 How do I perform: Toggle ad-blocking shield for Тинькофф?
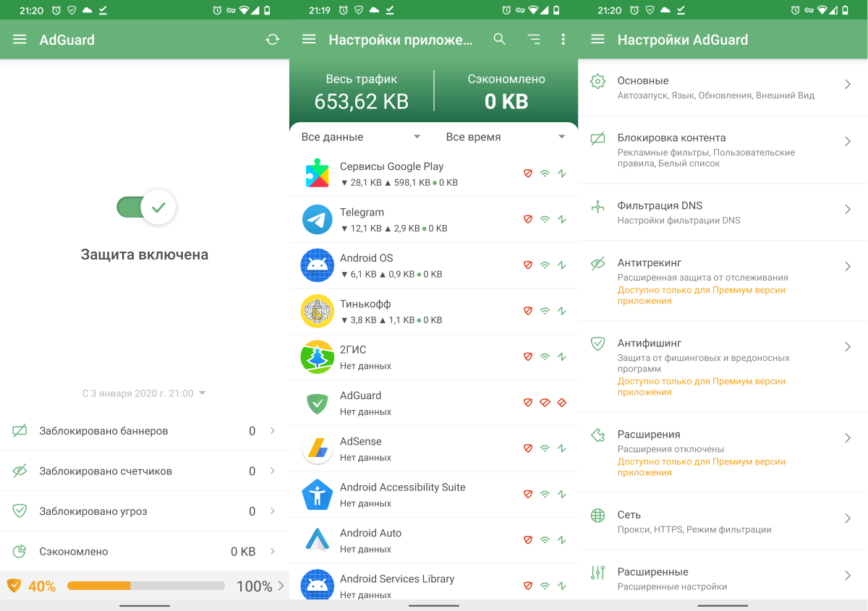pyautogui.click(x=528, y=311)
